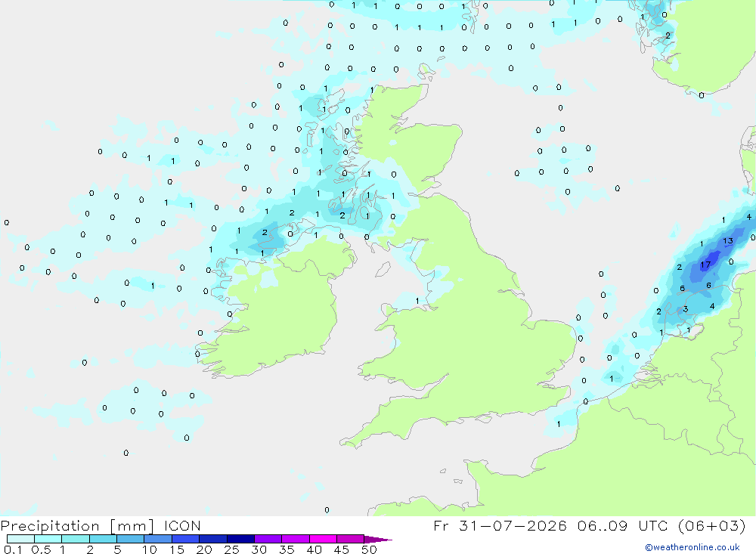This screenshot has height=554, width=756.
Task: Click the 20–25 mm legend color swatch
Action: pyautogui.click(x=213, y=539)
